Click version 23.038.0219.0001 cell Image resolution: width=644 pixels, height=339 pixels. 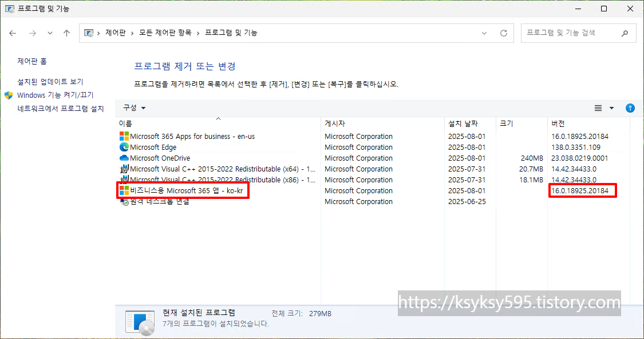coord(579,158)
